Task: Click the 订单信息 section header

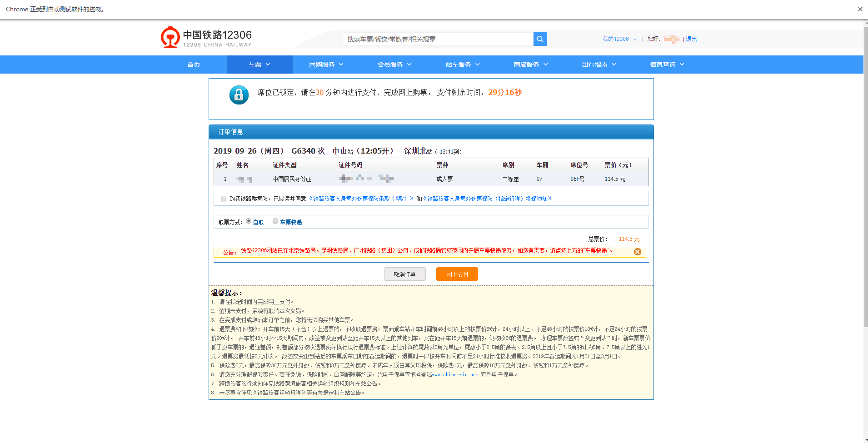Action: pyautogui.click(x=431, y=132)
